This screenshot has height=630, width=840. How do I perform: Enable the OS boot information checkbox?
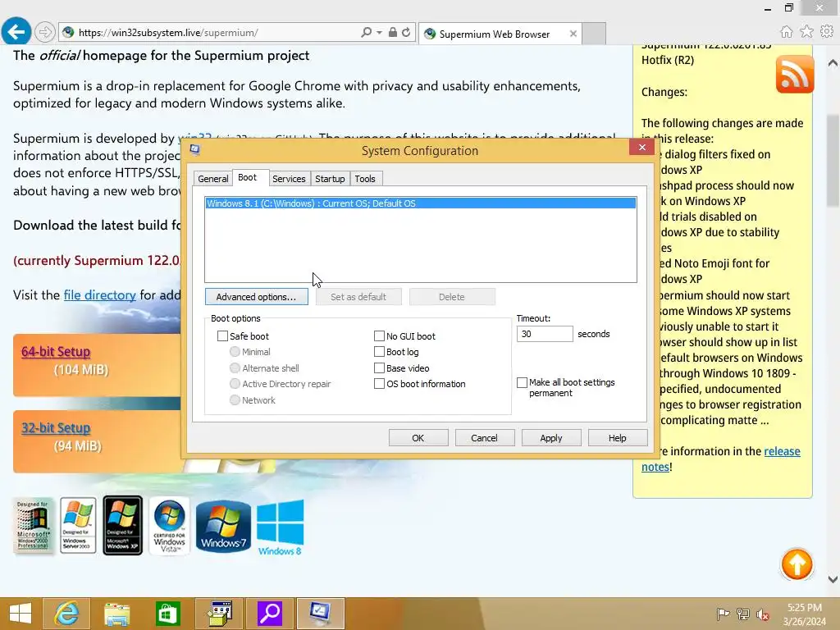(379, 384)
